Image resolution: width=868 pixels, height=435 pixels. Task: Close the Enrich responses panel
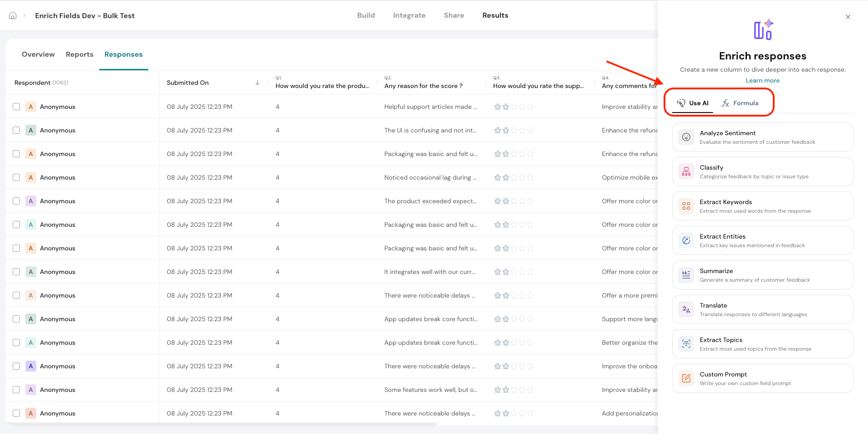tap(848, 17)
